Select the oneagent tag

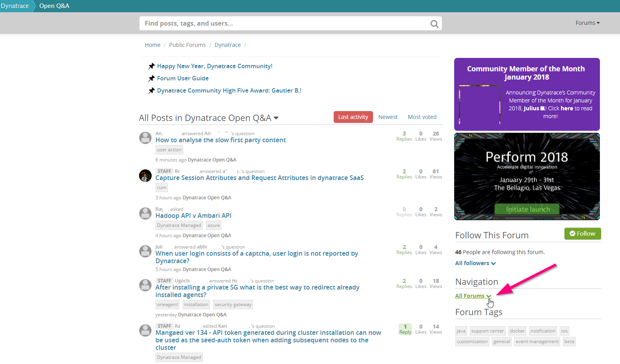tap(167, 305)
